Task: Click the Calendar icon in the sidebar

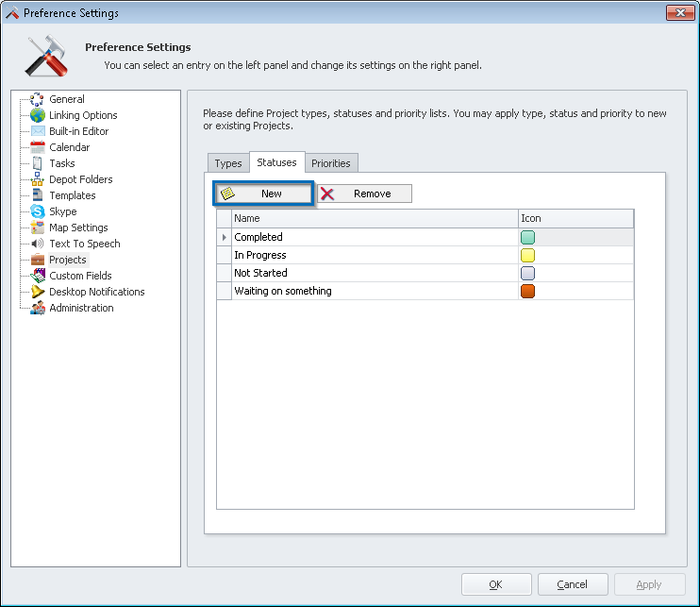Action: pos(38,147)
